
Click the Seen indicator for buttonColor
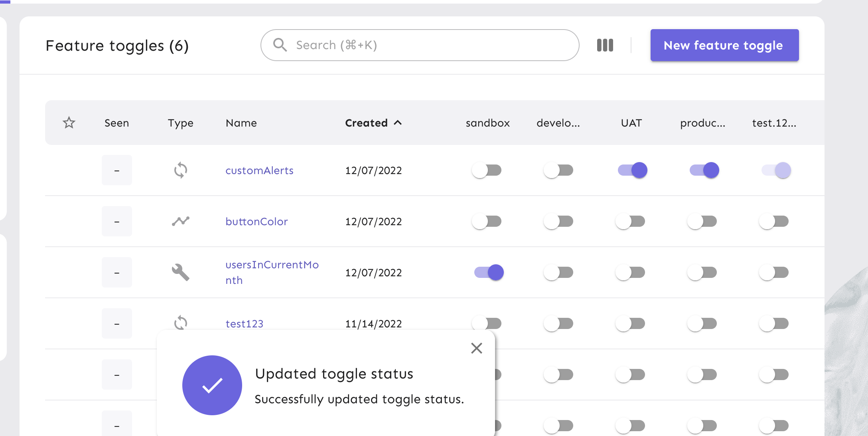coord(116,221)
